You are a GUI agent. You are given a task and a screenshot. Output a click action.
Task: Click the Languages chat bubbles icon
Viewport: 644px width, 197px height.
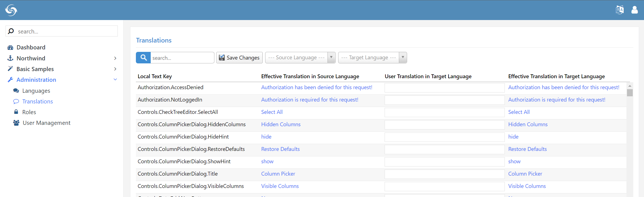[x=16, y=91]
